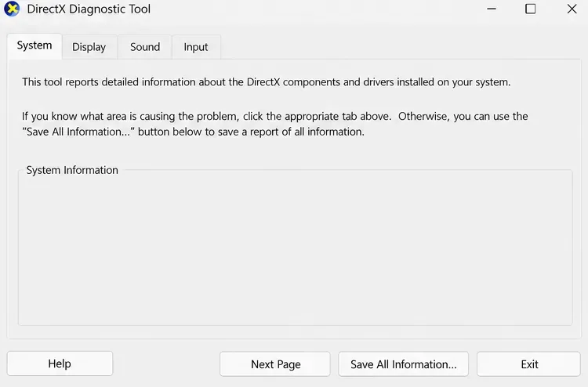Open the Sound tab

[x=145, y=47]
